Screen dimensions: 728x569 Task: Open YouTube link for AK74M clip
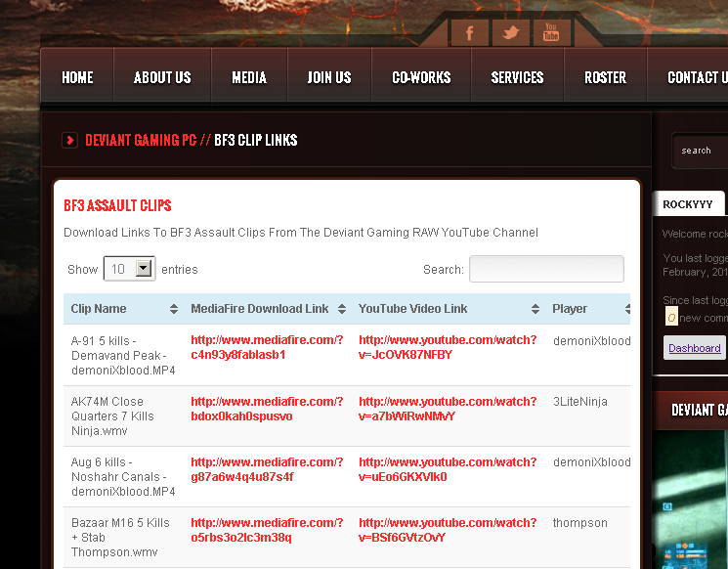tap(448, 409)
